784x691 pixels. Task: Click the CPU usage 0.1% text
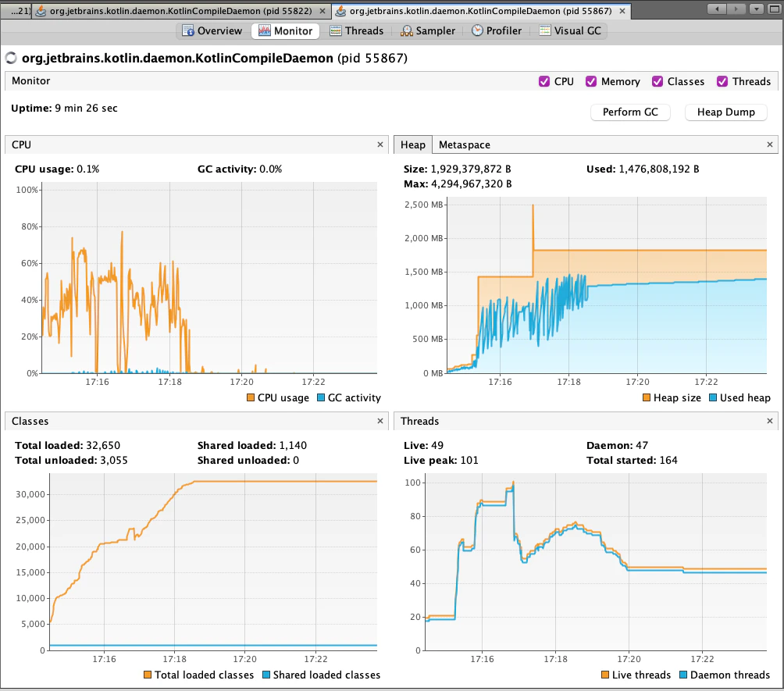point(57,169)
